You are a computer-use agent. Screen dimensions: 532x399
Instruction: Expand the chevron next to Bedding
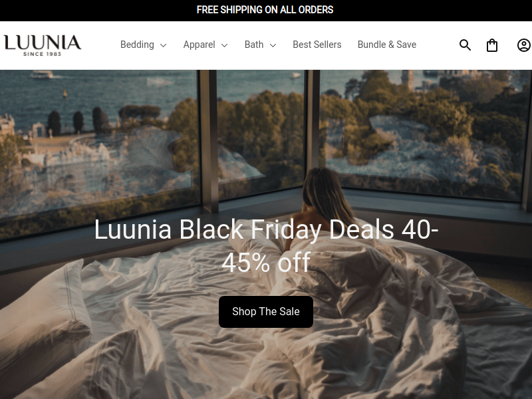163,45
